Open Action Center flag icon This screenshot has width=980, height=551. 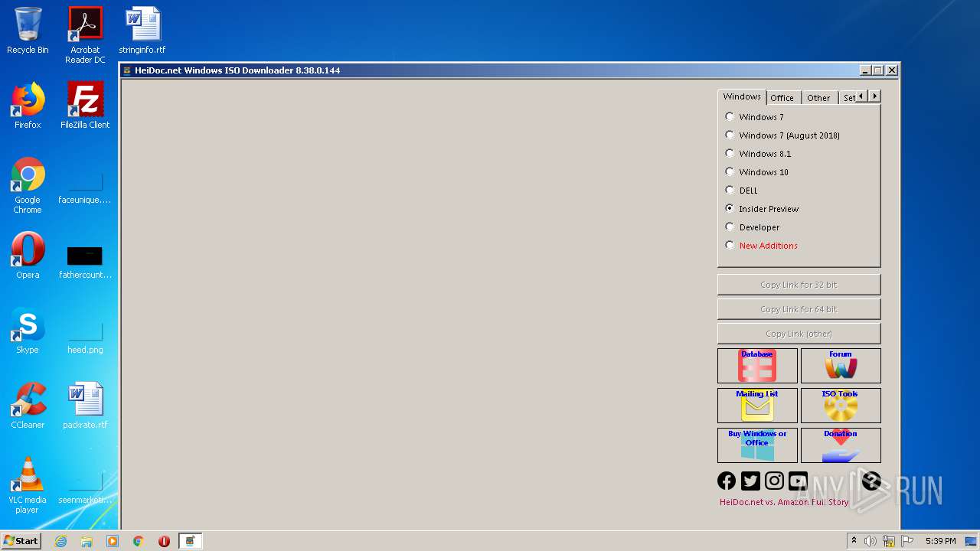tap(908, 541)
